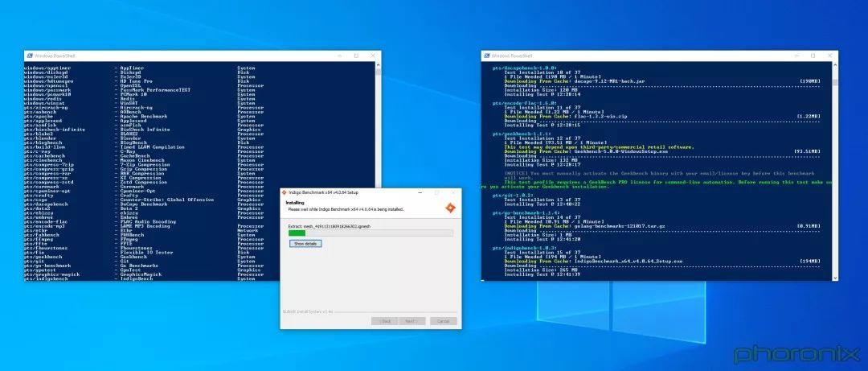Click the right PowerShell vertical scrollbar
This screenshot has width=868, height=371.
pos(835,171)
